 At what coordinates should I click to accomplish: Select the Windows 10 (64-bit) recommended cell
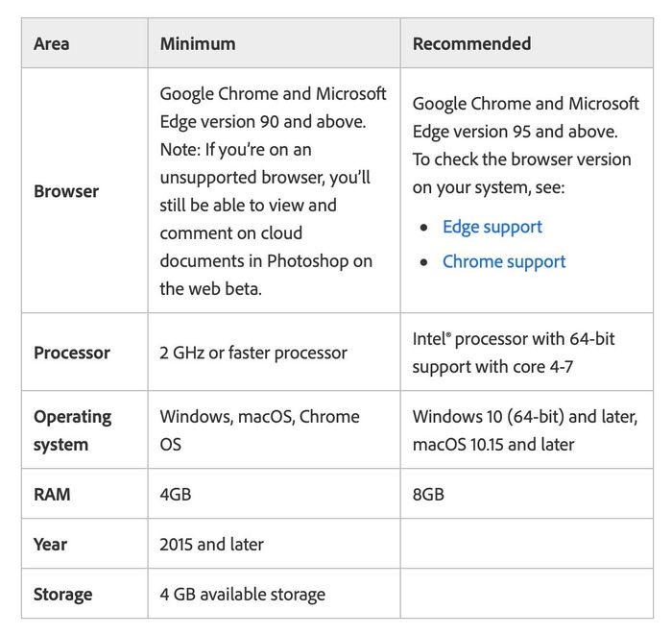pyautogui.click(x=524, y=430)
